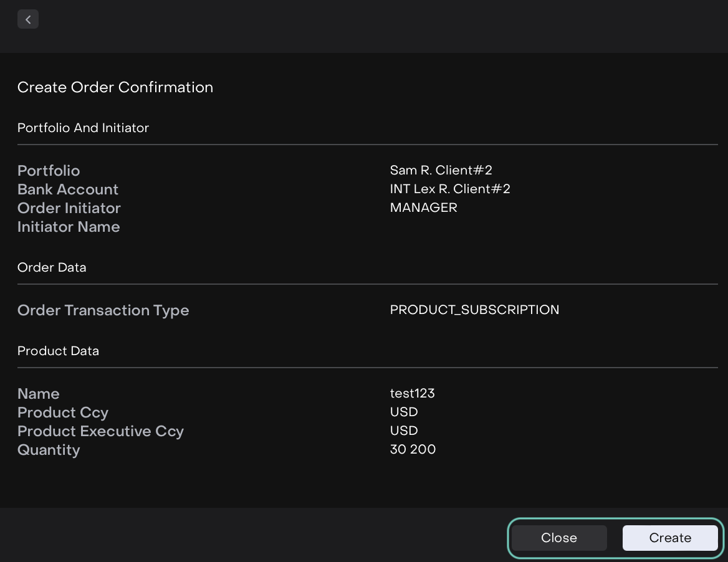Select the PRODUCT_SUBSCRIPTION transaction type value
The image size is (728, 562).
[474, 310]
